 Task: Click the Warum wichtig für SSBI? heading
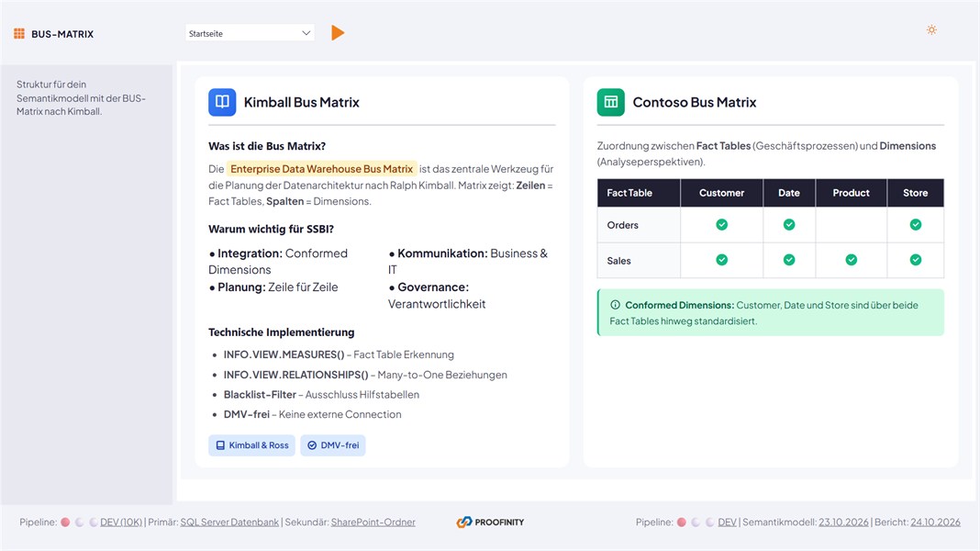click(271, 229)
